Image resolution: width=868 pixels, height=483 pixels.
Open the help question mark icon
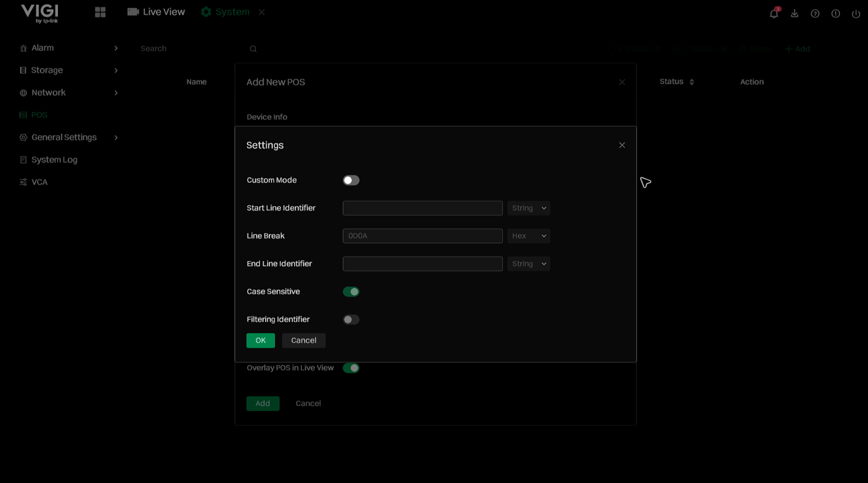(815, 14)
